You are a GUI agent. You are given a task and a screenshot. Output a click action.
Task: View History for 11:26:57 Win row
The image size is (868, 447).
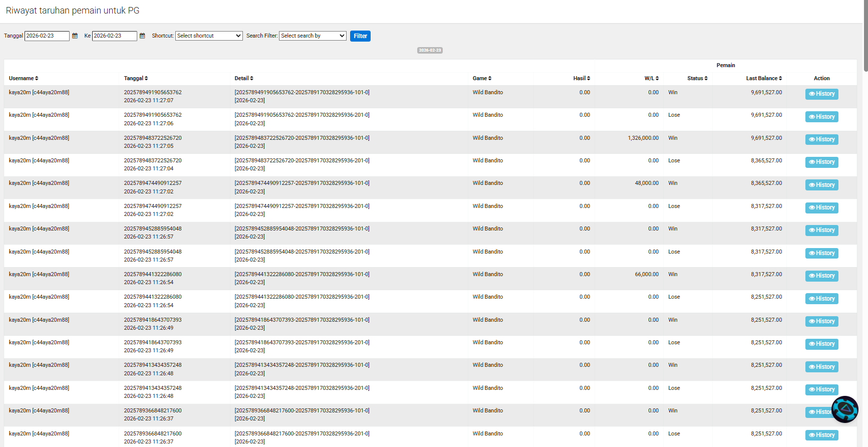pyautogui.click(x=821, y=231)
